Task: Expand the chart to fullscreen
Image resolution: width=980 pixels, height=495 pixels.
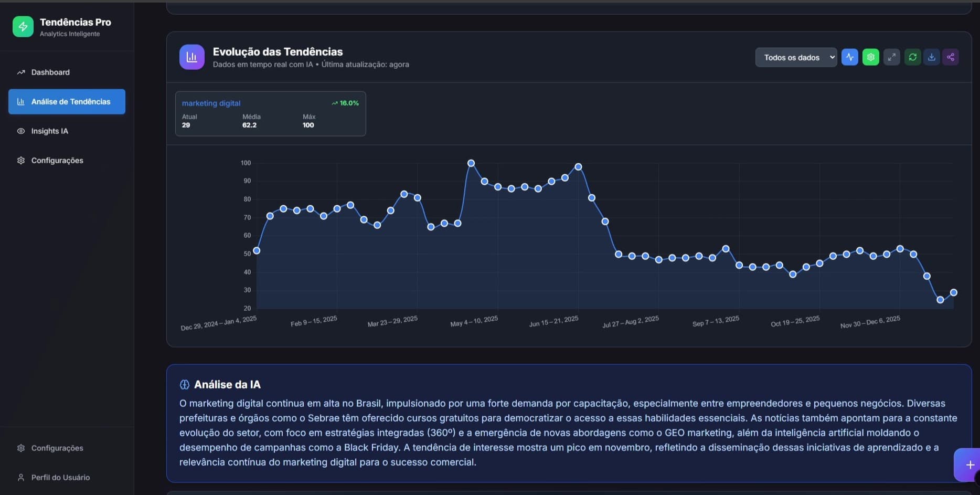Action: pyautogui.click(x=891, y=57)
